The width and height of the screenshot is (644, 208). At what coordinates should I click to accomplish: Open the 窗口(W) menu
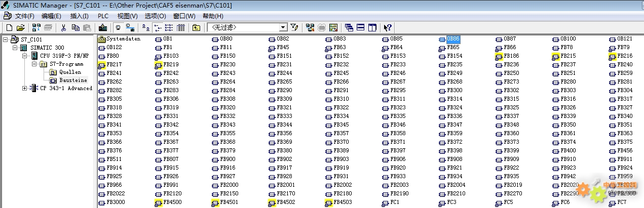(184, 16)
